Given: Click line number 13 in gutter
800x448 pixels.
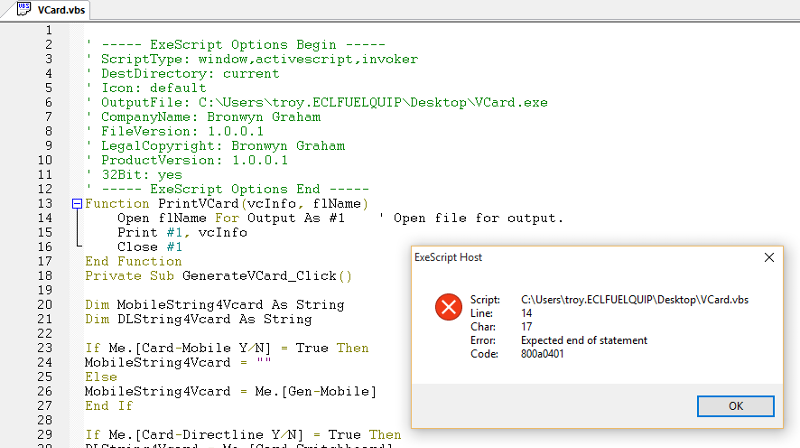Looking at the screenshot, I should pyautogui.click(x=45, y=204).
